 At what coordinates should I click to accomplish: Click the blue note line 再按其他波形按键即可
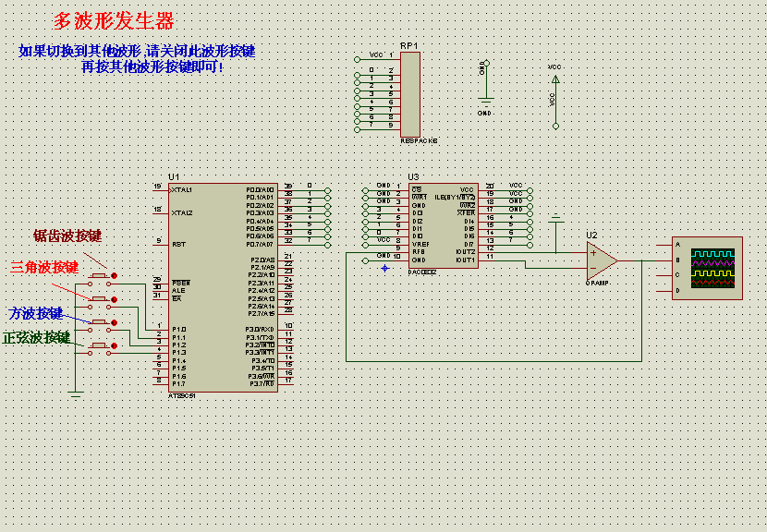click(152, 66)
